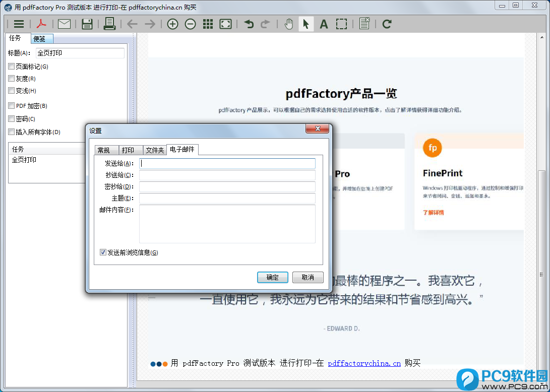Select the arrow pointer tool

(306, 24)
